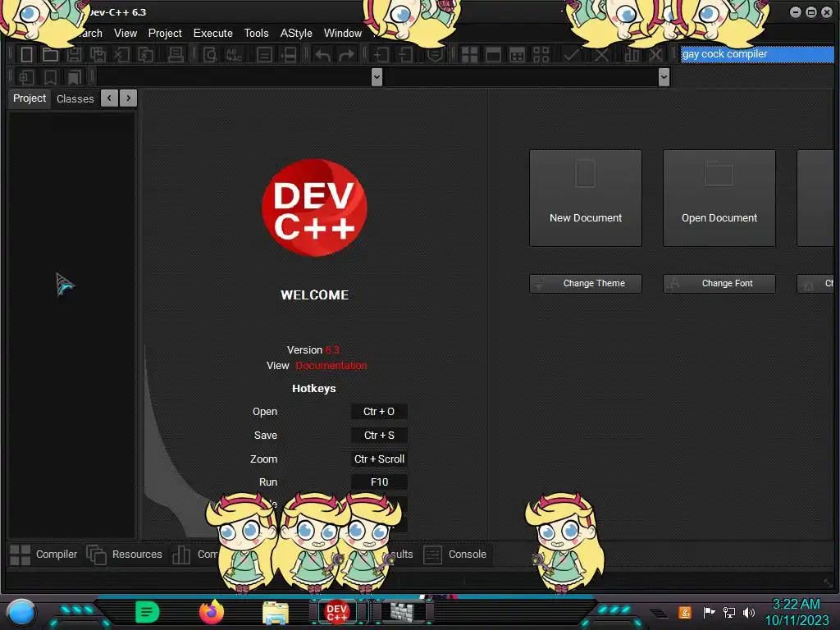This screenshot has height=630, width=840.
Task: Open Firefox from the taskbar
Action: (212, 612)
